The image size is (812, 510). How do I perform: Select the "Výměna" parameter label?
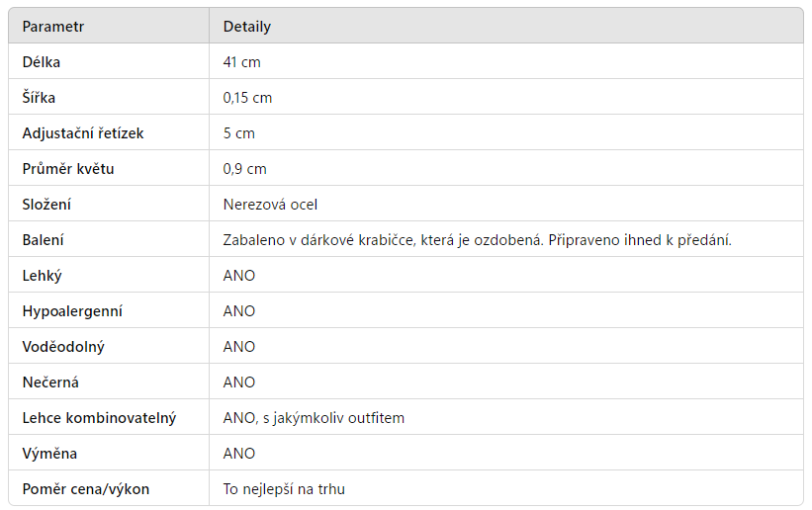(49, 454)
